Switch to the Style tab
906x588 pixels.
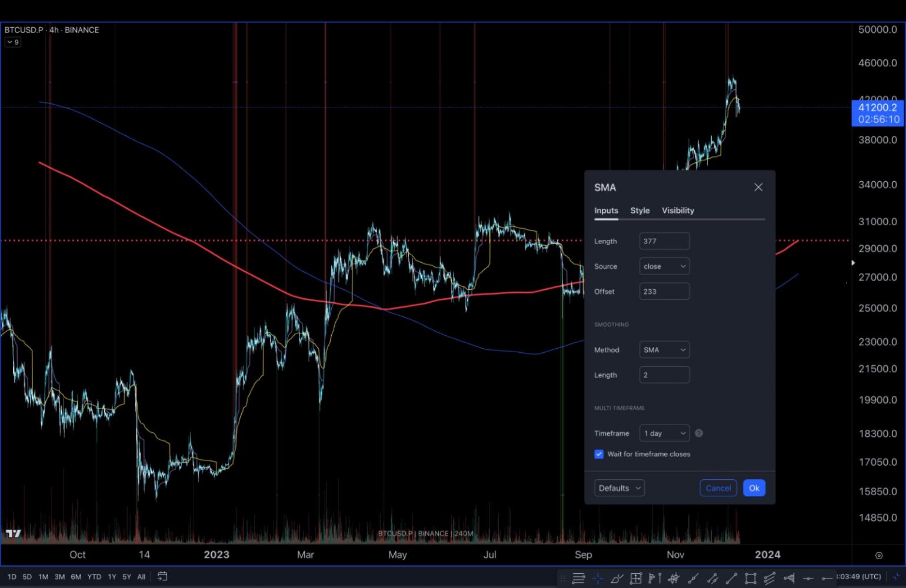[x=640, y=211]
